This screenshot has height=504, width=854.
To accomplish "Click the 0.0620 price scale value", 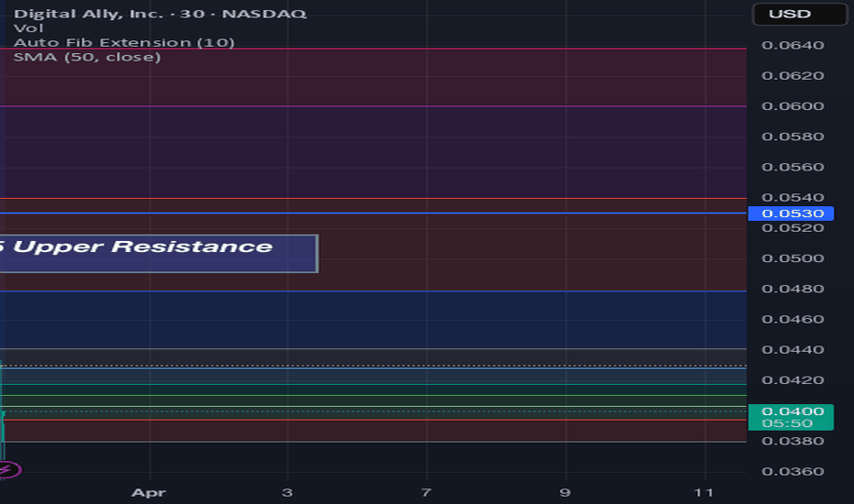I will coord(793,76).
